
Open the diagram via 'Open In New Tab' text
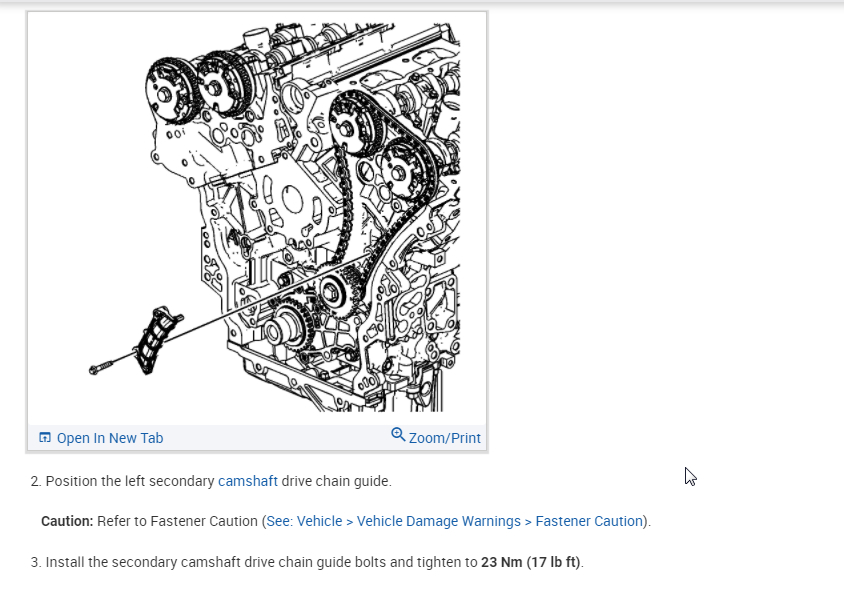pyautogui.click(x=110, y=438)
